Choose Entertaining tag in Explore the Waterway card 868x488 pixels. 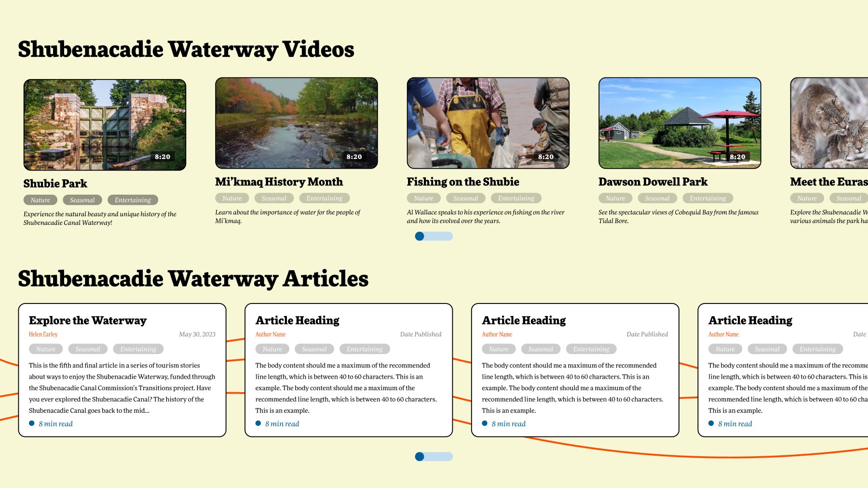(x=138, y=349)
